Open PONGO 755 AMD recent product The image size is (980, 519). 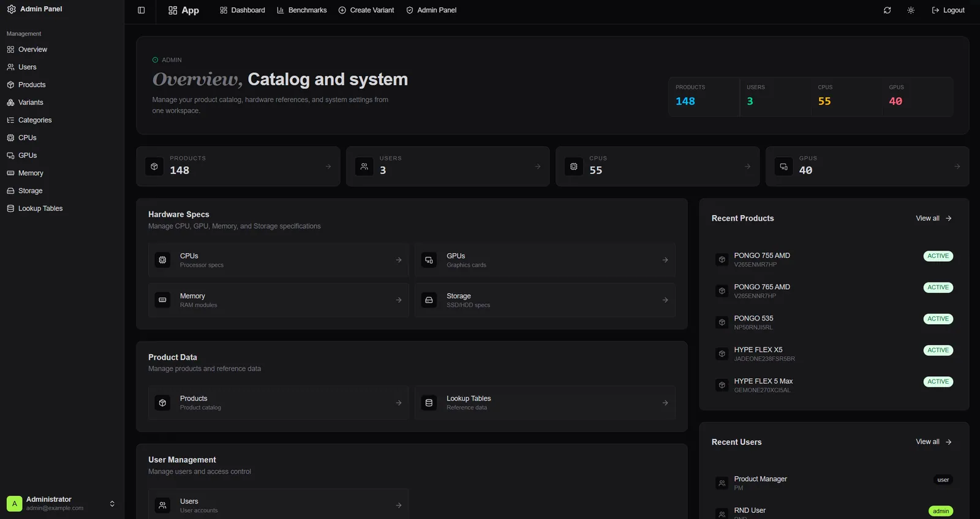pos(834,260)
